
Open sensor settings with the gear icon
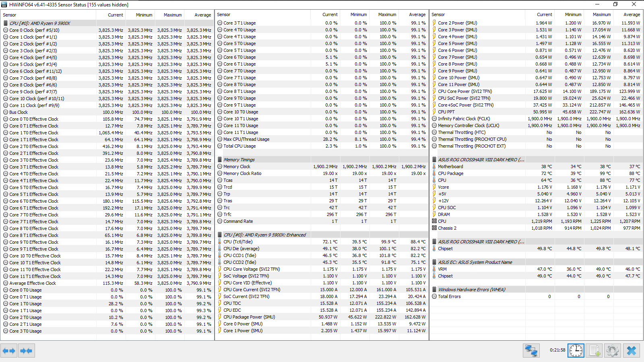pyautogui.click(x=613, y=351)
